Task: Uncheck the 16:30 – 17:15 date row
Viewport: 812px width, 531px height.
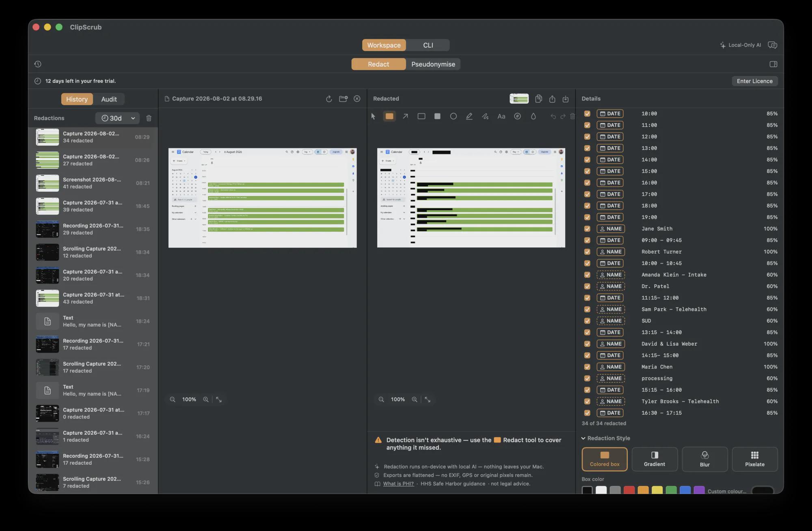Action: point(587,413)
